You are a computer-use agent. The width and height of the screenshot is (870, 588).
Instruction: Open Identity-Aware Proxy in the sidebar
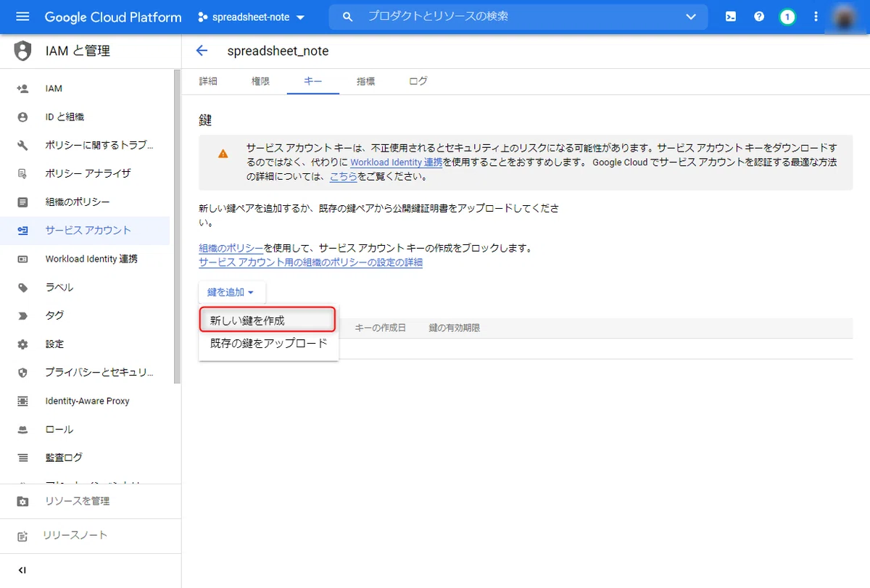point(87,401)
